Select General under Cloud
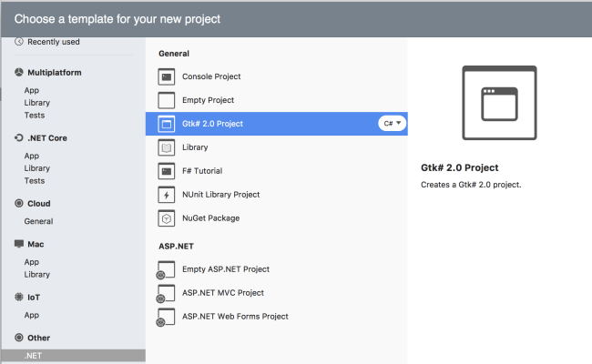 tap(38, 221)
